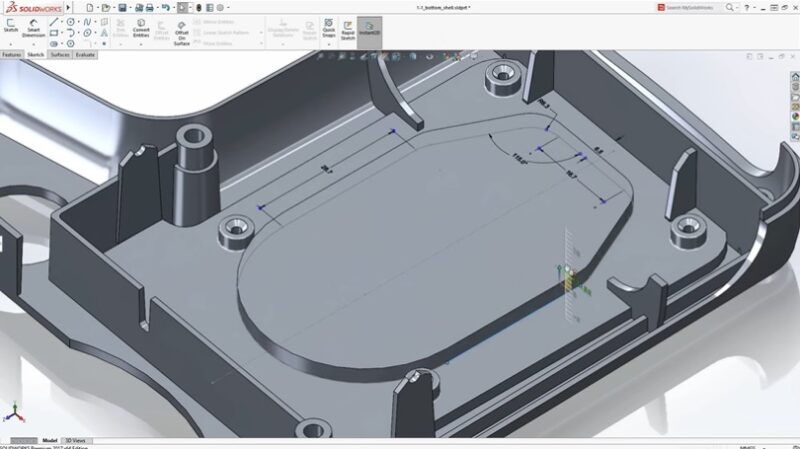Viewport: 800px width, 449px height.
Task: Open the Save dropdown arrow
Action: click(x=130, y=8)
